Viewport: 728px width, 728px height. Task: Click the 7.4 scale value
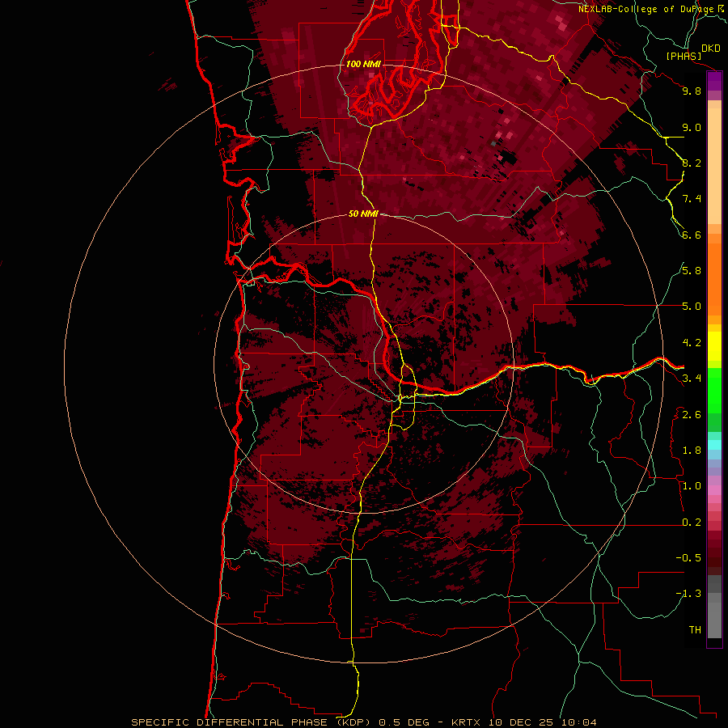coord(692,199)
